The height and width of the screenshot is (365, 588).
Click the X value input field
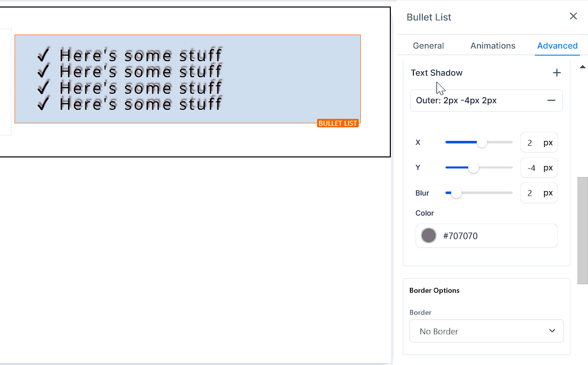(530, 143)
